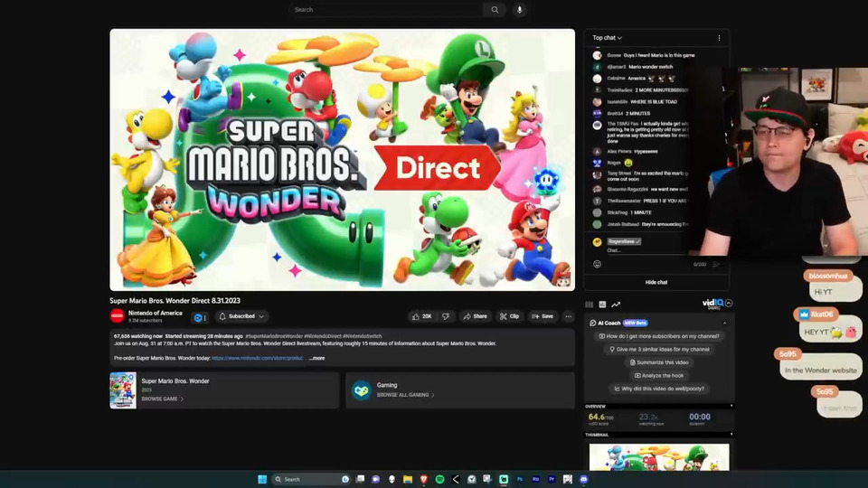
Task: Click the vidIQ bar chart stats icon
Action: pyautogui.click(x=602, y=305)
